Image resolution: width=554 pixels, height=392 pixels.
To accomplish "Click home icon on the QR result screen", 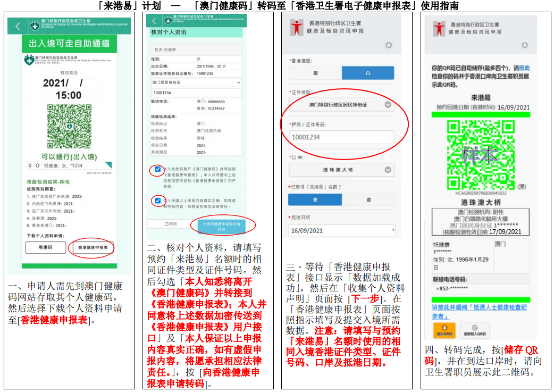I will click(x=525, y=45).
